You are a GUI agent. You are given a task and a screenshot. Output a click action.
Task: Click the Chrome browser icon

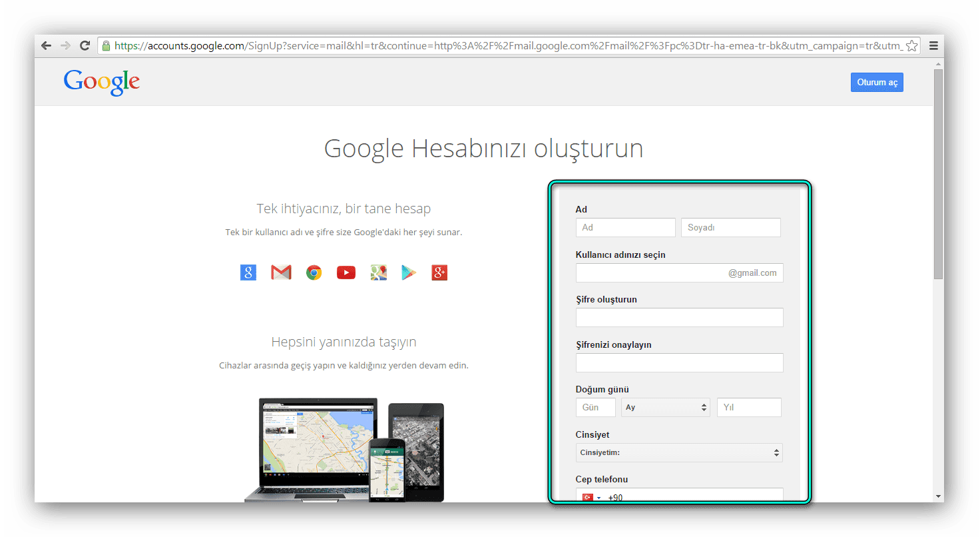[x=314, y=272]
